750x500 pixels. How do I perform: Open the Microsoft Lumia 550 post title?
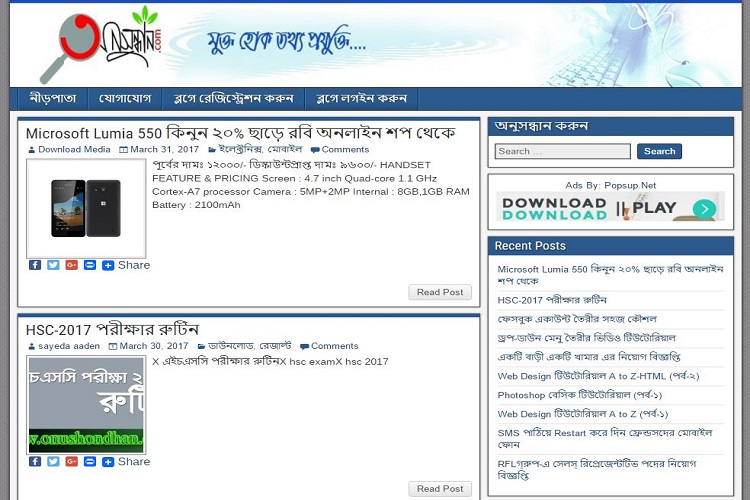point(240,133)
